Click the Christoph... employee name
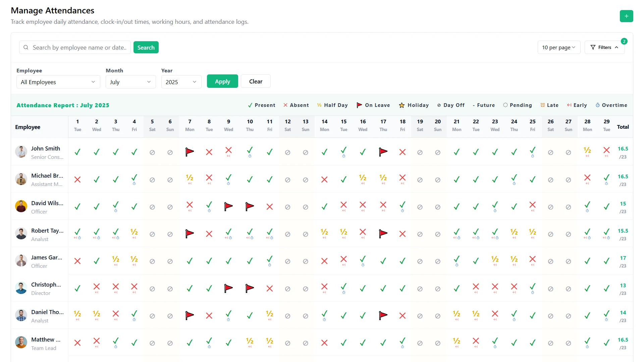 [46, 285]
